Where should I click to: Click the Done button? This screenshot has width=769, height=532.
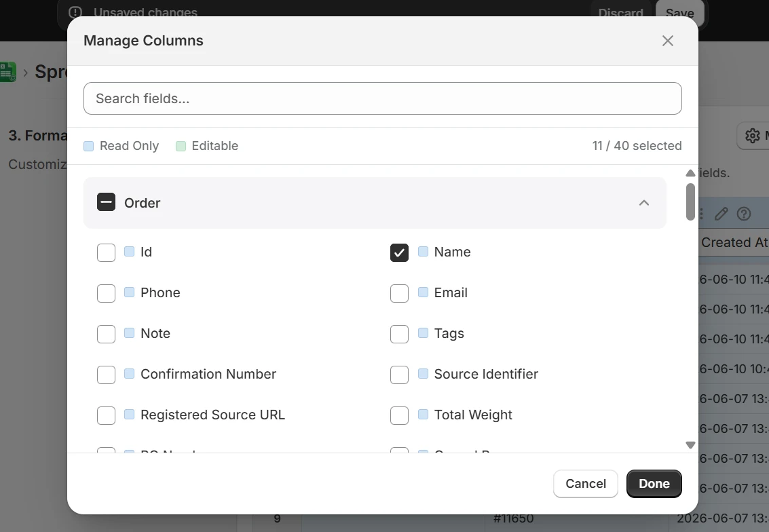coord(654,483)
